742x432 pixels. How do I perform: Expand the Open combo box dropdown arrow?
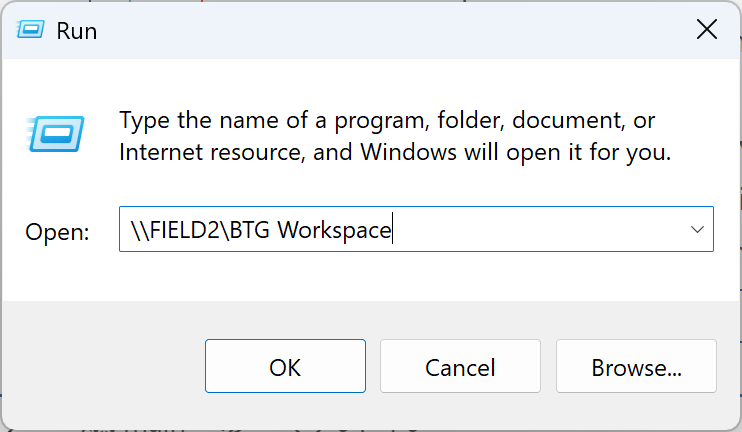point(697,230)
